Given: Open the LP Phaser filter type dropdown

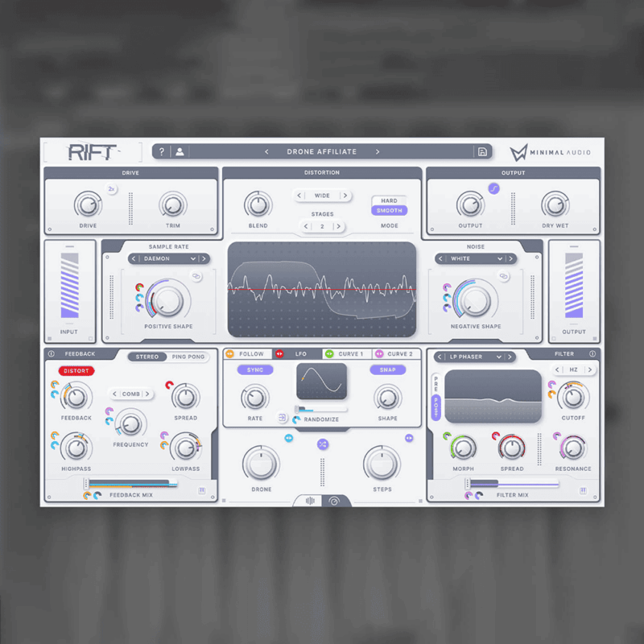Looking at the screenshot, I should (x=475, y=357).
